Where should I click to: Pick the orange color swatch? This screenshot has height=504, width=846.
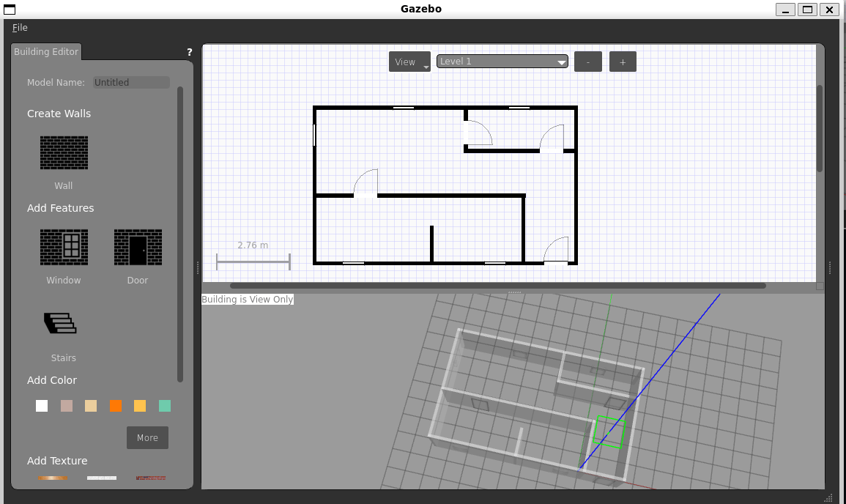115,406
